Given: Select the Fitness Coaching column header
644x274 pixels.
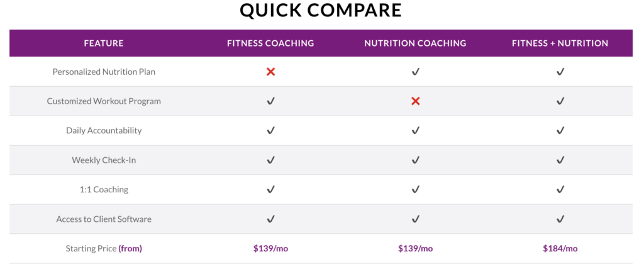Looking at the screenshot, I should [x=270, y=43].
